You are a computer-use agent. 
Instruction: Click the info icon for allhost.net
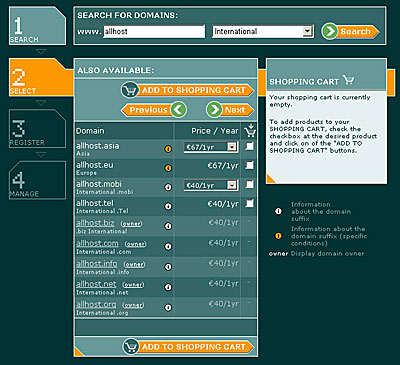(x=168, y=287)
